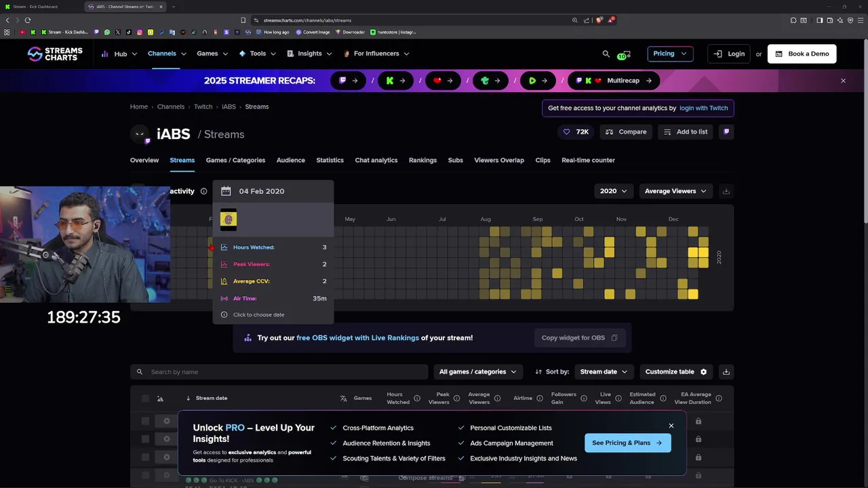The height and width of the screenshot is (488, 868).
Task: Switch to the Subs tab
Action: [x=456, y=160]
